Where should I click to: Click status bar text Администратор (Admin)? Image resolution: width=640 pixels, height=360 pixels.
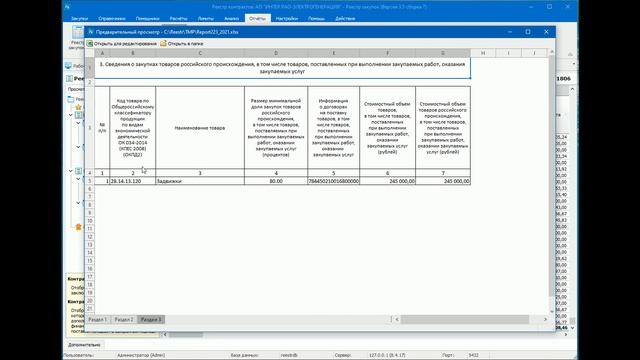(x=141, y=355)
